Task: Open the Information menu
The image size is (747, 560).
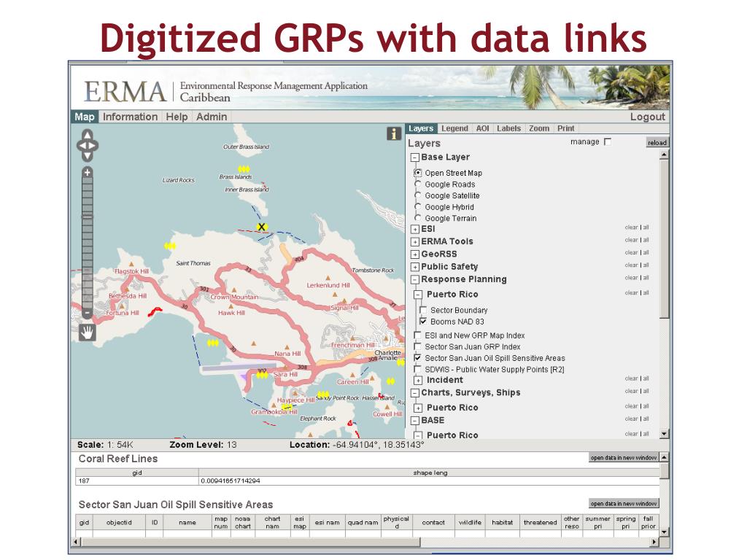Action: point(130,117)
